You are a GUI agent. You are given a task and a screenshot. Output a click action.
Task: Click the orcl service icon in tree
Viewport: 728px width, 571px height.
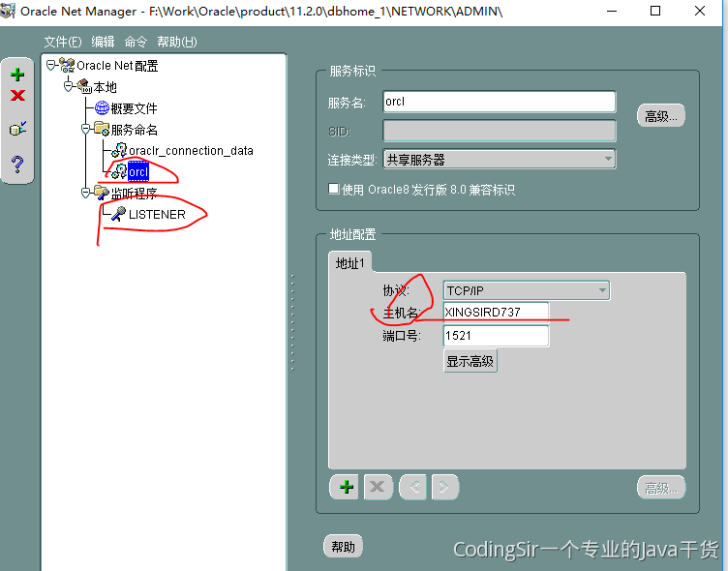click(119, 171)
